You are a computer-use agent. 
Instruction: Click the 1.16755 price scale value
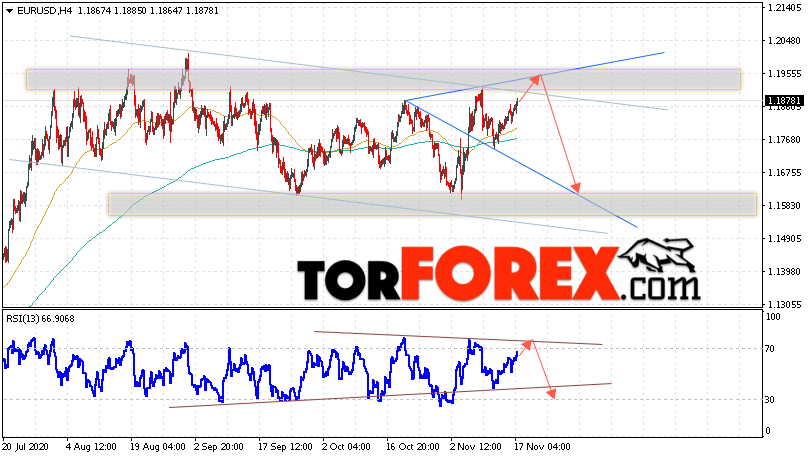pos(784,173)
